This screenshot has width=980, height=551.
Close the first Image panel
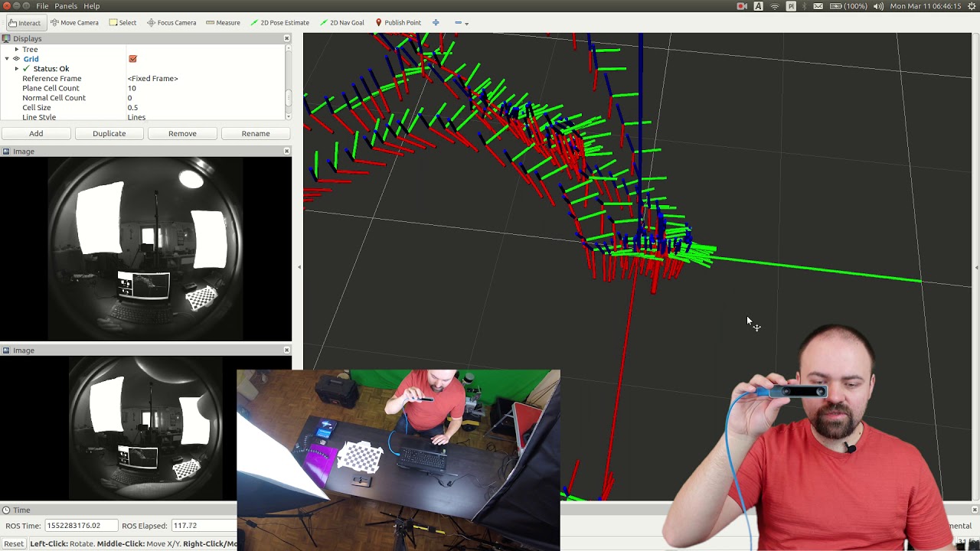click(x=287, y=152)
